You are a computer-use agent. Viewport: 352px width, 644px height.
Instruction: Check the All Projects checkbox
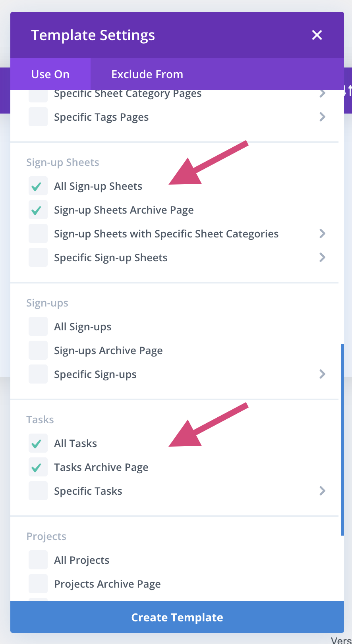click(38, 560)
